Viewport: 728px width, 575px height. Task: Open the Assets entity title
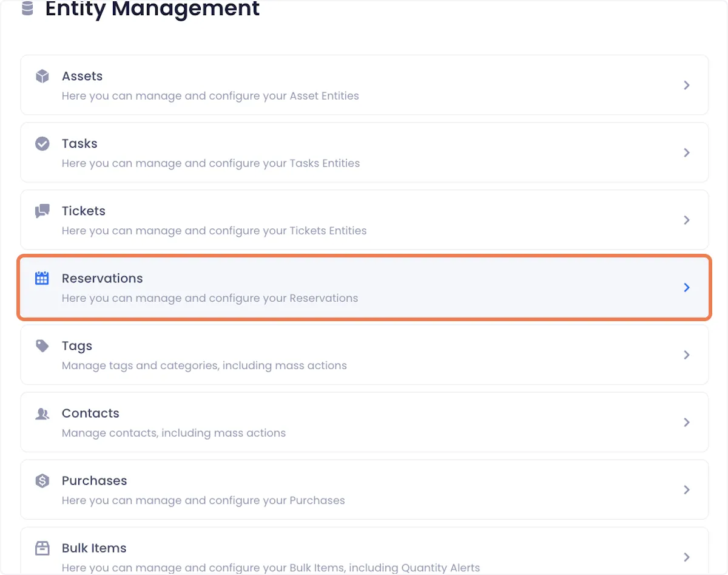click(82, 77)
